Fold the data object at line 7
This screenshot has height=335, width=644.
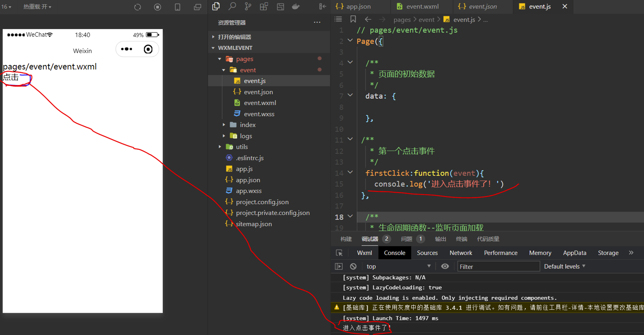point(350,95)
